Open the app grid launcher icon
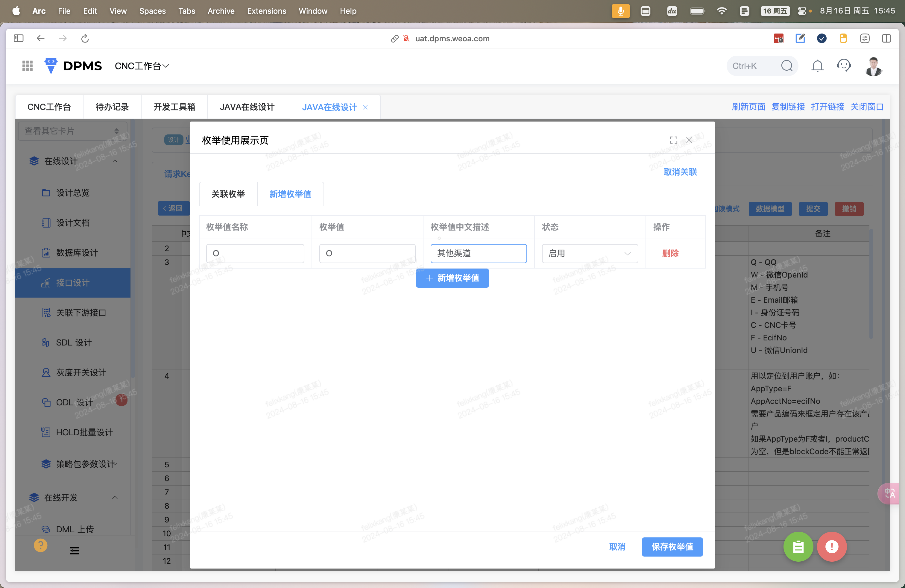This screenshot has height=588, width=905. (27, 66)
